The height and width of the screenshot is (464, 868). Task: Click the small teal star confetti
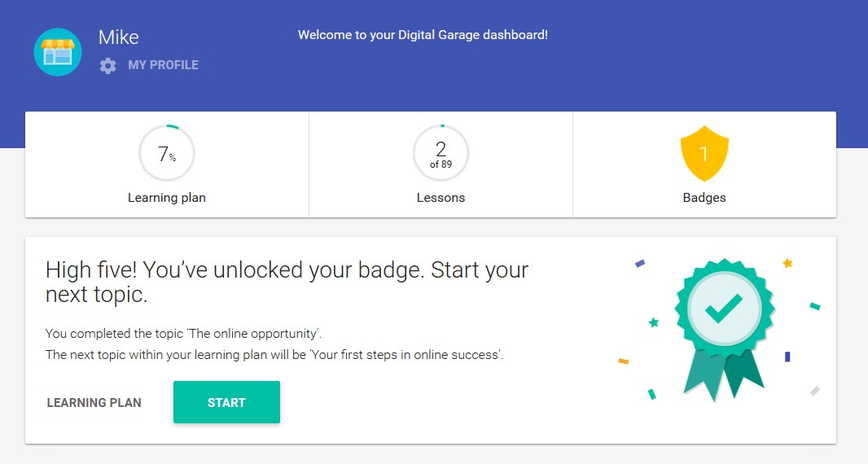[x=653, y=322]
